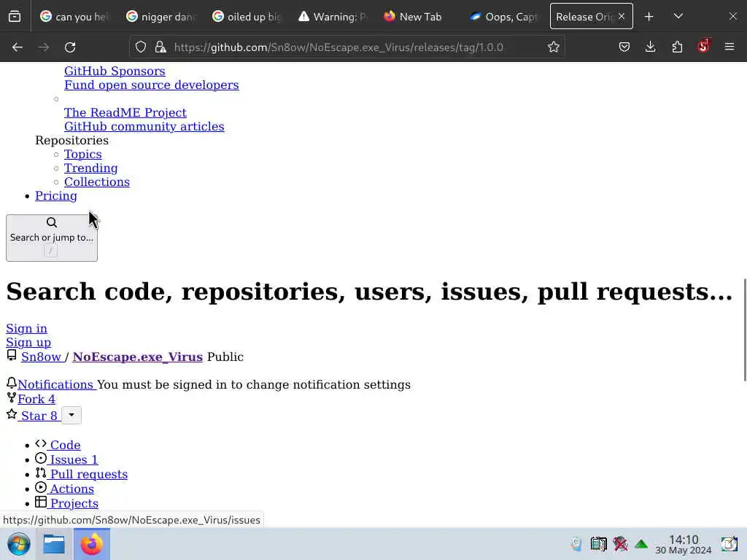The image size is (747, 560).
Task: Switch to the New Tab tab
Action: tap(419, 17)
